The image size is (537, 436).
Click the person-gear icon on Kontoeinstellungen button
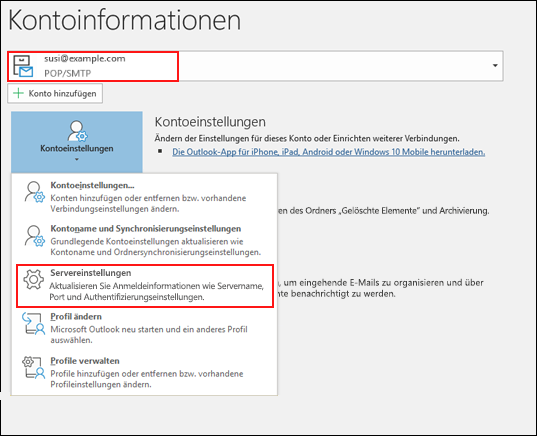pyautogui.click(x=77, y=131)
